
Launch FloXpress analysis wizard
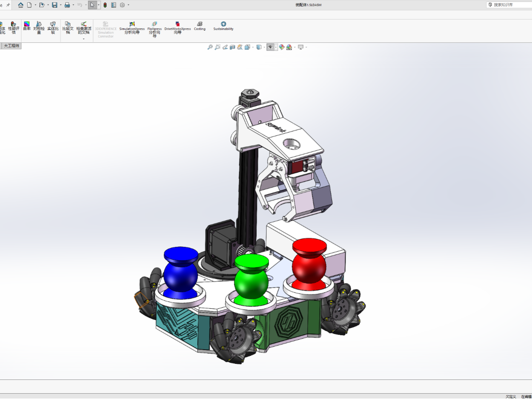155,29
